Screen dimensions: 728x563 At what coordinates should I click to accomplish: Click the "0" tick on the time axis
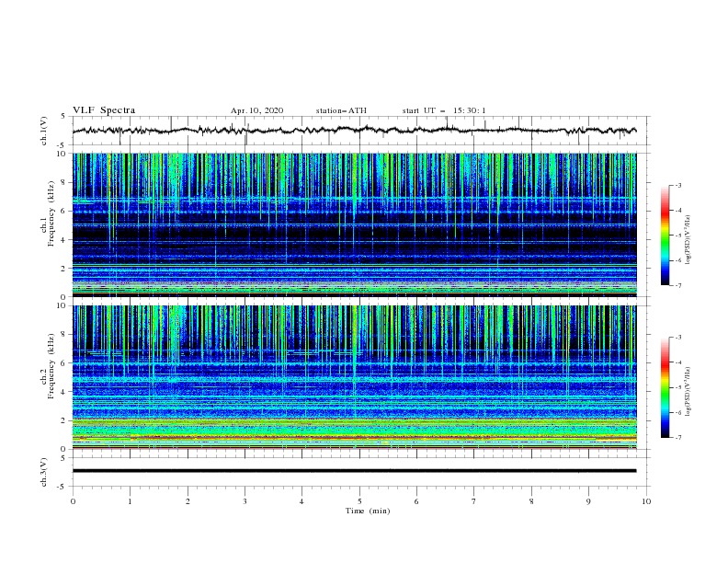coord(73,501)
